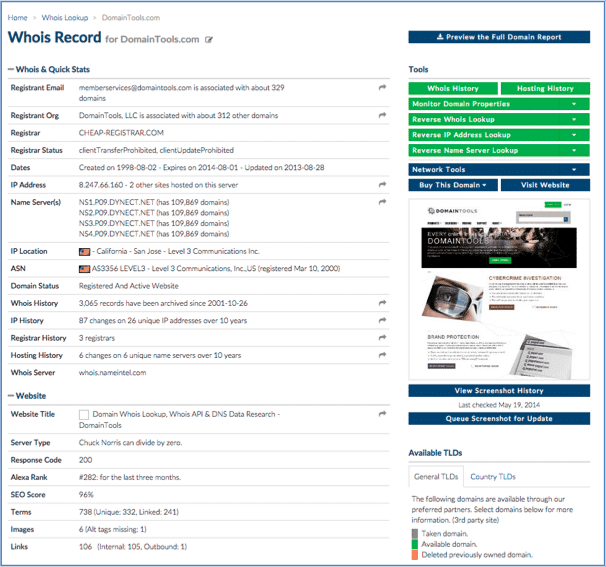Click the Response Code 200 value
This screenshot has height=567, width=606.
point(85,460)
